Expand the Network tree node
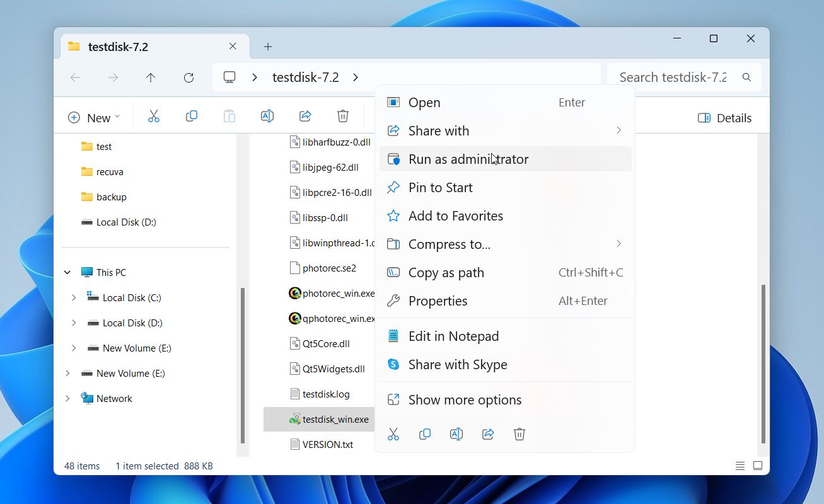 [67, 399]
